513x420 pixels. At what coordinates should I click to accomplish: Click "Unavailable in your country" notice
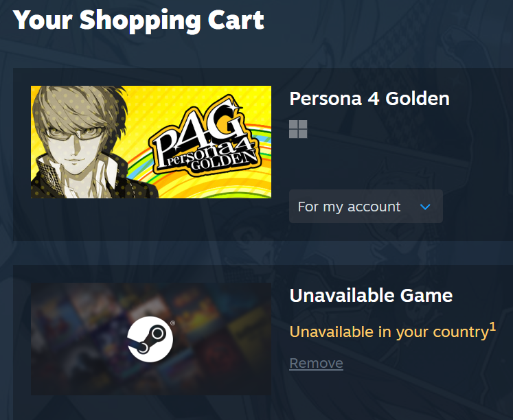click(x=388, y=332)
